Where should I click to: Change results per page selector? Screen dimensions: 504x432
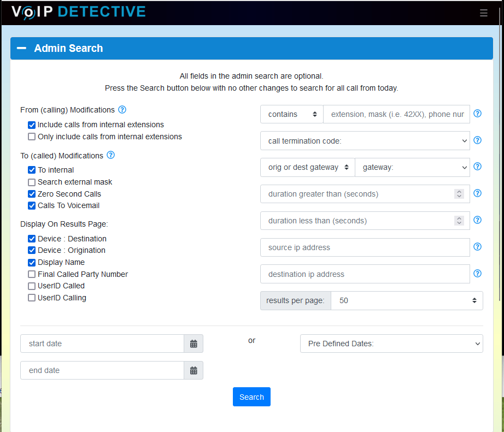pos(407,300)
